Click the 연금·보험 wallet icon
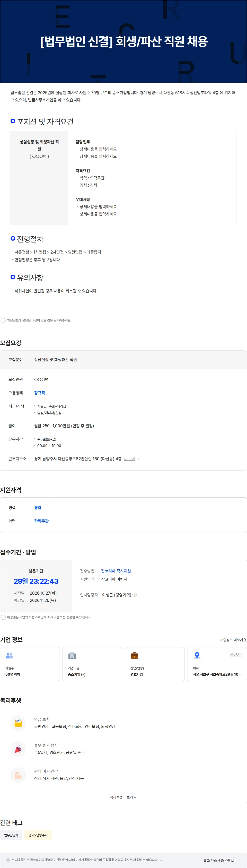247x868 pixels. pos(18,723)
